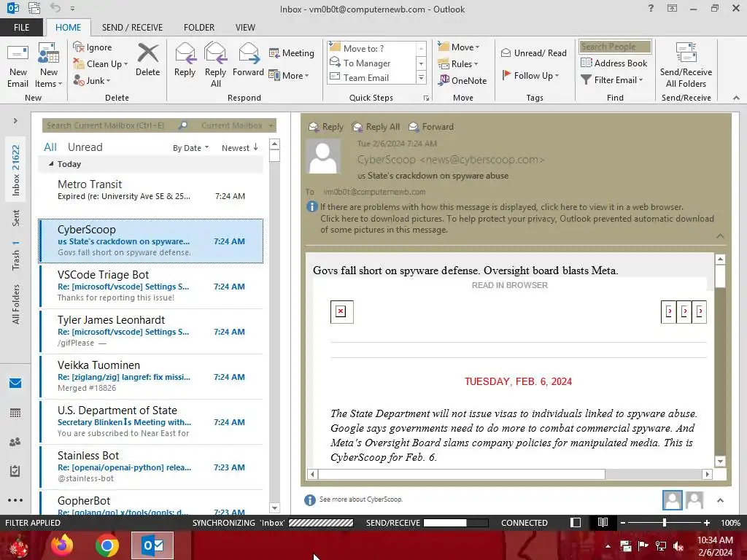
Task: Click See more about CyberScoop
Action: [360, 499]
